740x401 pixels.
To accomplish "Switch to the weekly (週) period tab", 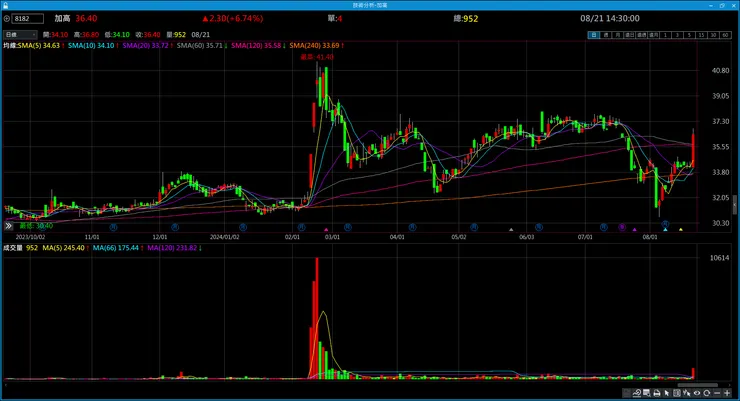I will 605,35.
